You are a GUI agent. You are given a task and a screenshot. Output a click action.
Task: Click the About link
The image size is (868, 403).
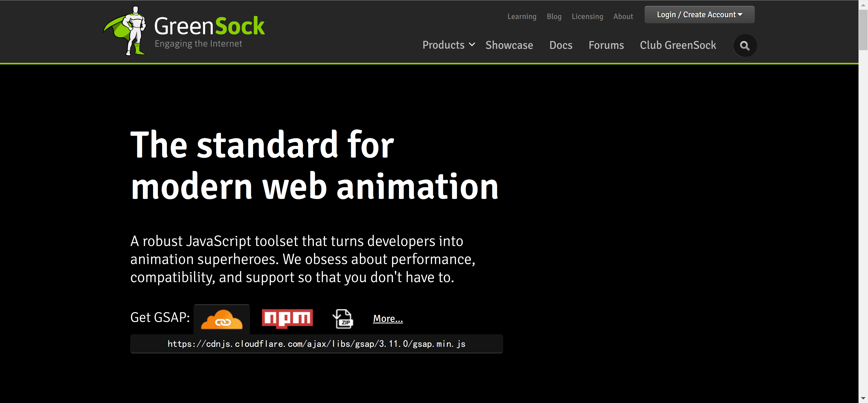pyautogui.click(x=623, y=16)
